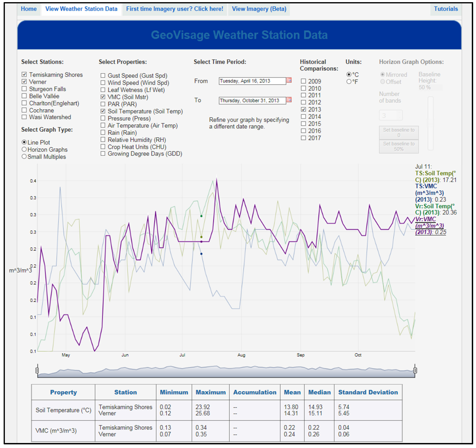This screenshot has height=448, width=476.
Task: Click Vr:Soil Temp legend entry
Action: point(436,209)
